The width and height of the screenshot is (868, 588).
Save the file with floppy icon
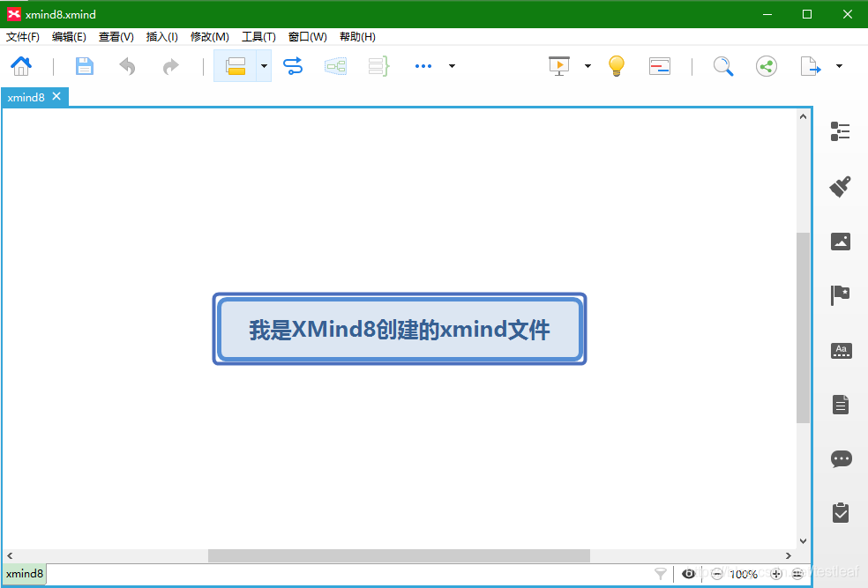[84, 66]
